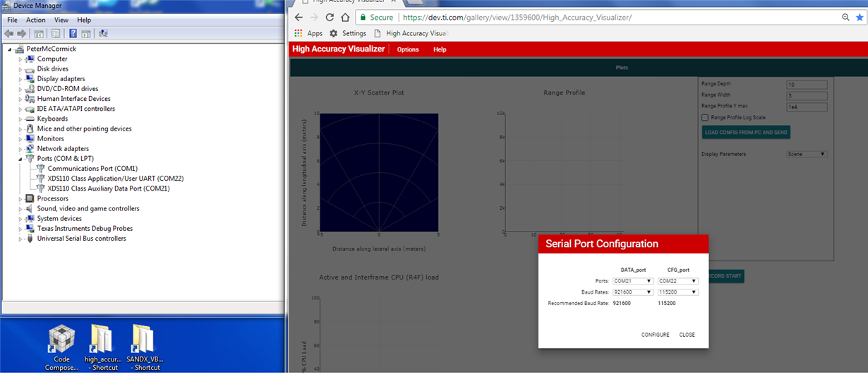
Task: Click the browser back arrow
Action: (x=299, y=17)
